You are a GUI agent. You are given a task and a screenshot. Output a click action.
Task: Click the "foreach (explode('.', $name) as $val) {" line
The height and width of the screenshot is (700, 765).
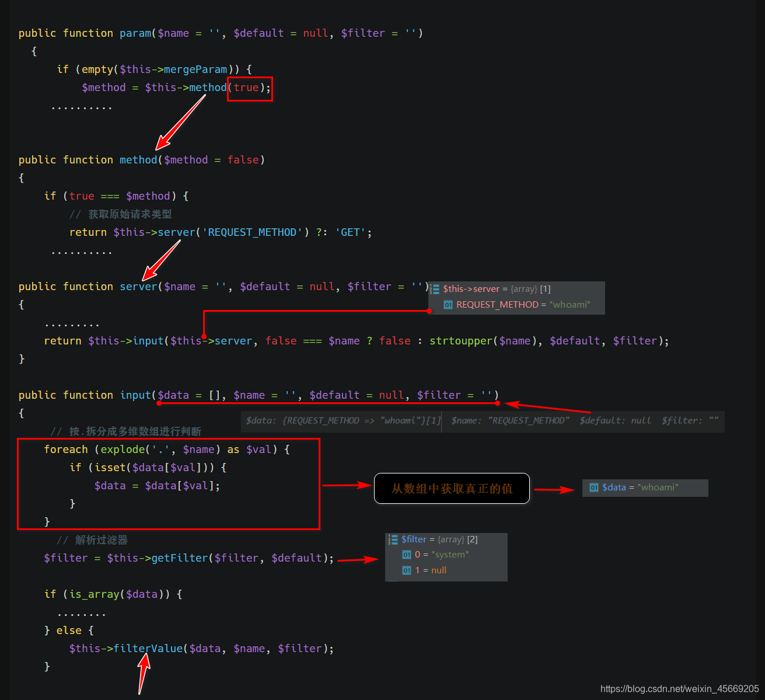coord(167,450)
